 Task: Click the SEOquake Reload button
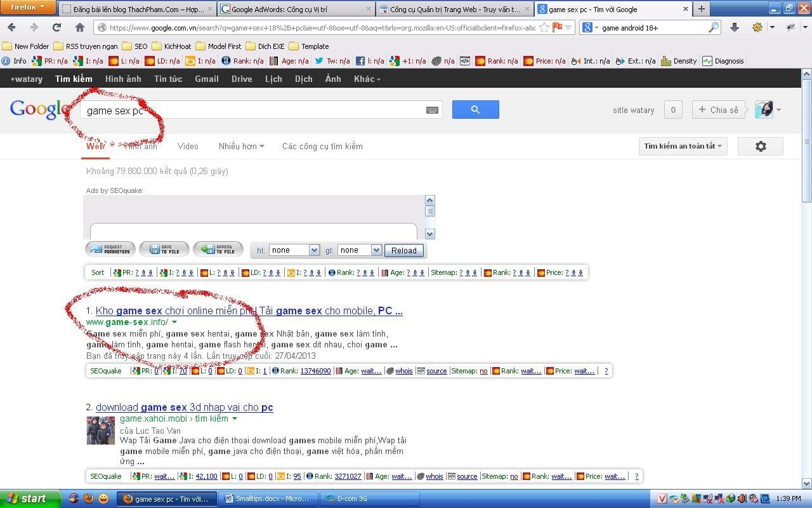point(403,250)
